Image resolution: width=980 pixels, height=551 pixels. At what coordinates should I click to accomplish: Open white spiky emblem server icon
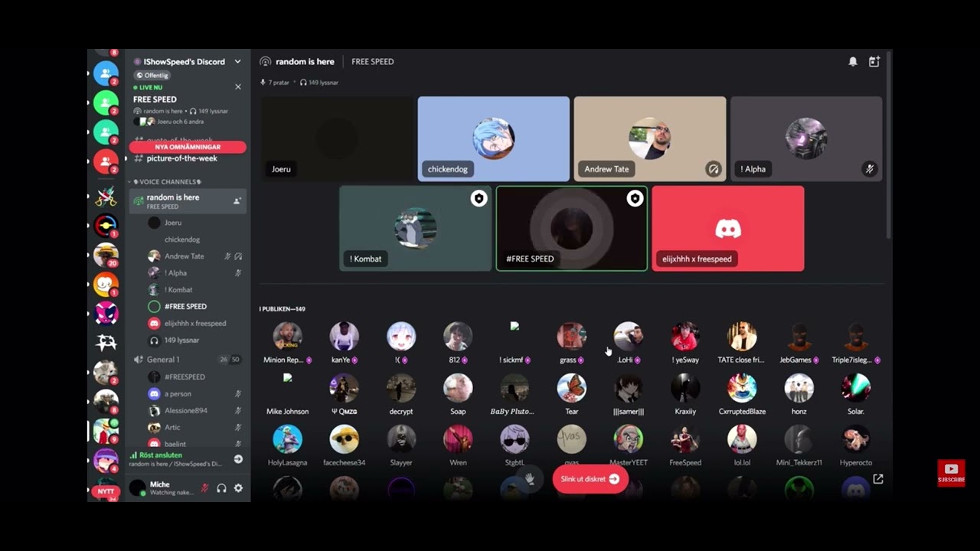(106, 343)
